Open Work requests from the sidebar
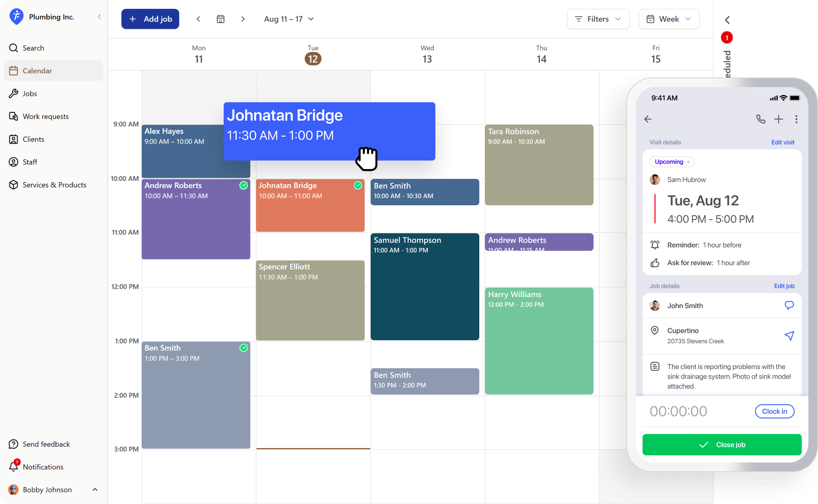Screen dimensions: 818x504 [14, 116]
